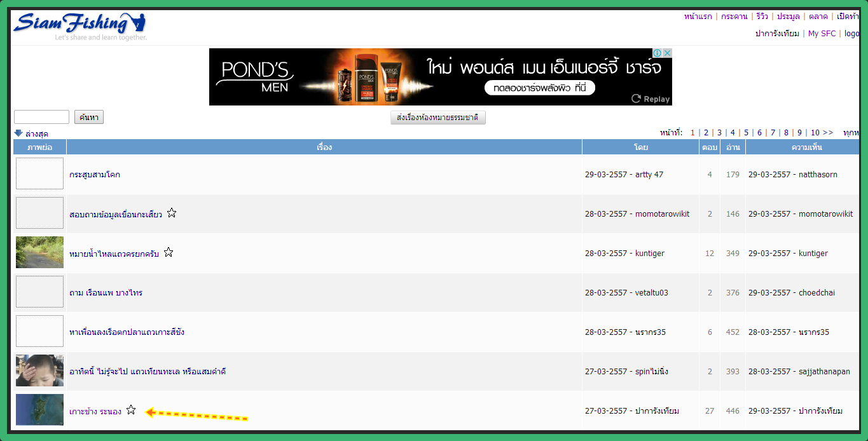
Task: Go to page 3 of the thread list
Action: pyautogui.click(x=719, y=133)
